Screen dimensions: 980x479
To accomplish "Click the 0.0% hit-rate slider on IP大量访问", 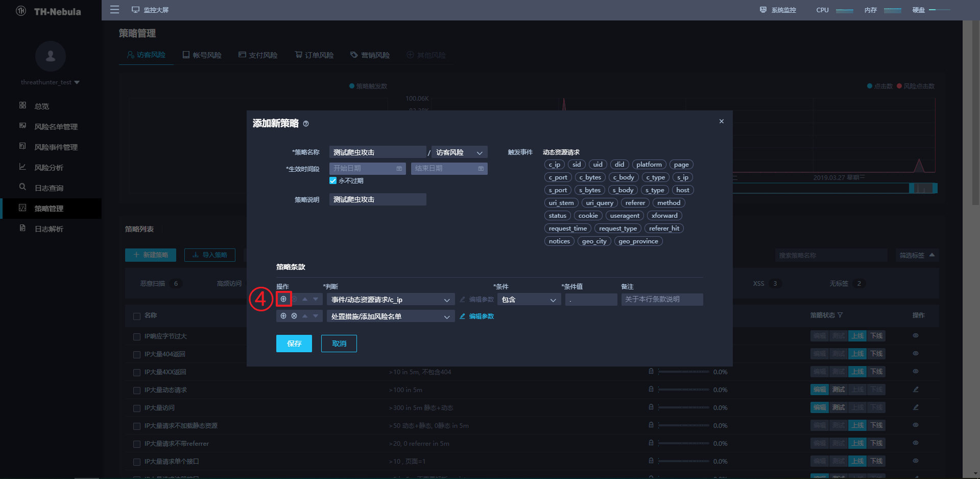I will (x=684, y=407).
